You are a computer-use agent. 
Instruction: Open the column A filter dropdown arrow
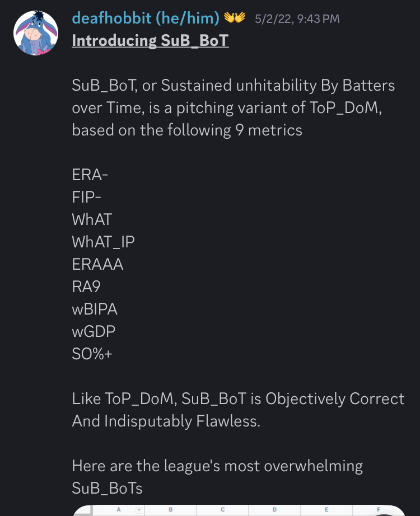point(139,510)
